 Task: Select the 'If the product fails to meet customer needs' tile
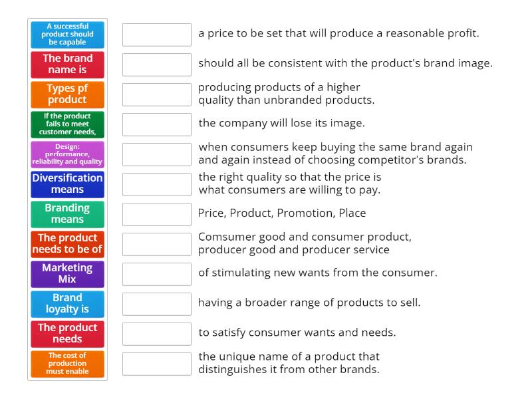tap(67, 124)
